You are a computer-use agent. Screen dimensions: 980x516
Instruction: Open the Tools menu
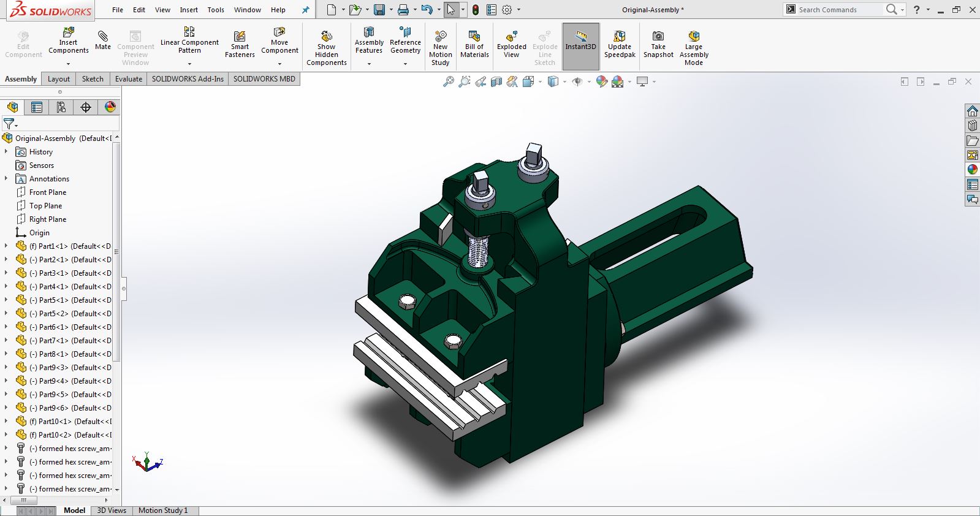click(216, 10)
